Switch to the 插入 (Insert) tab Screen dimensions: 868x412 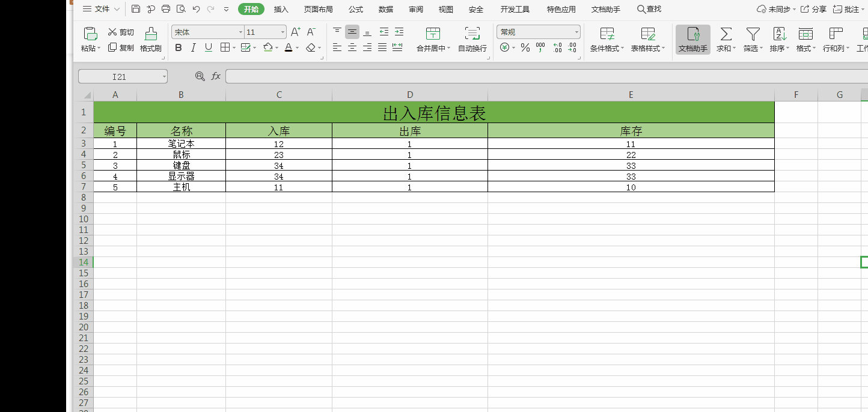281,9
